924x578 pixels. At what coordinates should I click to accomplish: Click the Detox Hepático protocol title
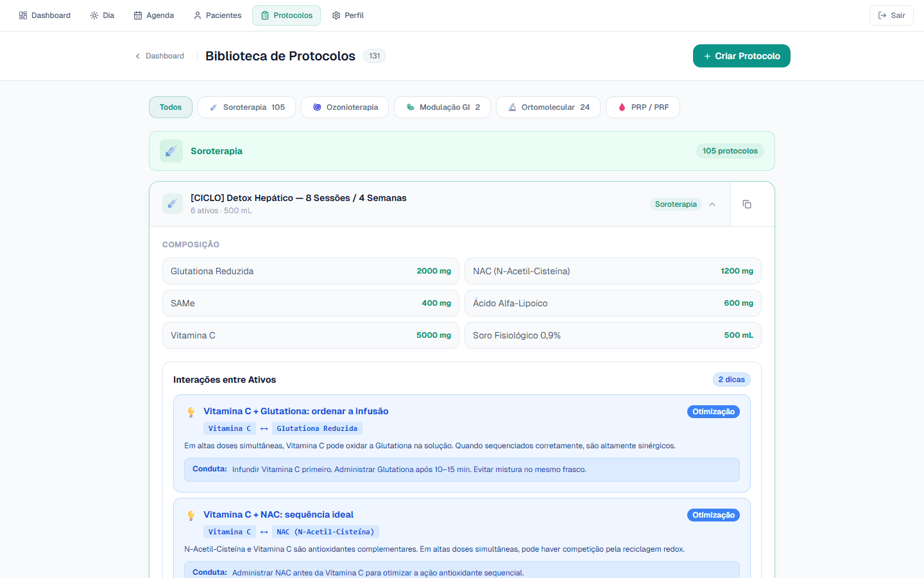pyautogui.click(x=298, y=198)
